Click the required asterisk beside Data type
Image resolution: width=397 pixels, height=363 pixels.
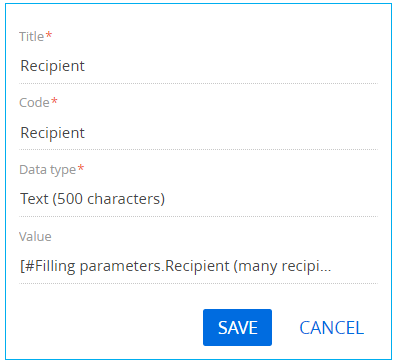(81, 168)
